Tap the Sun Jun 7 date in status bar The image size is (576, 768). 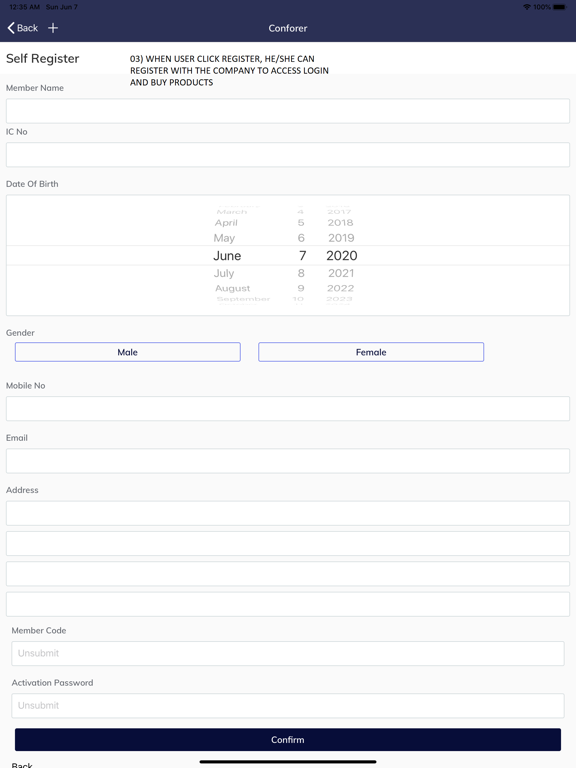coord(62,7)
